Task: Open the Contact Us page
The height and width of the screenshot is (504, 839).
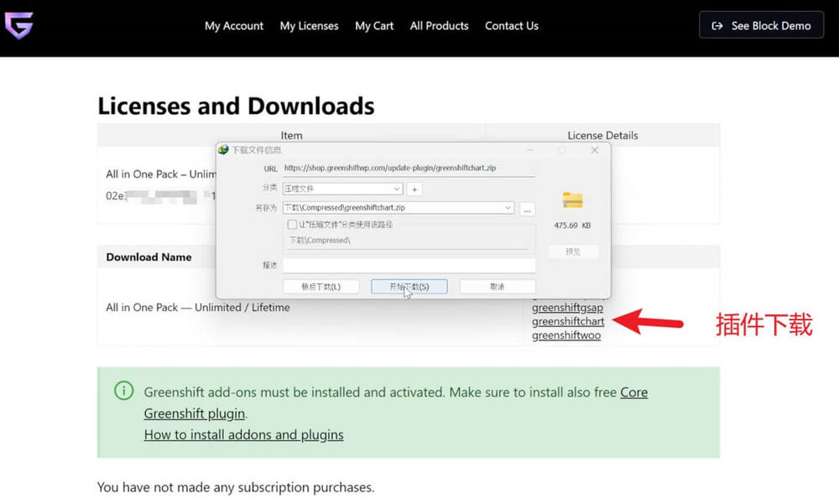Action: click(x=512, y=26)
